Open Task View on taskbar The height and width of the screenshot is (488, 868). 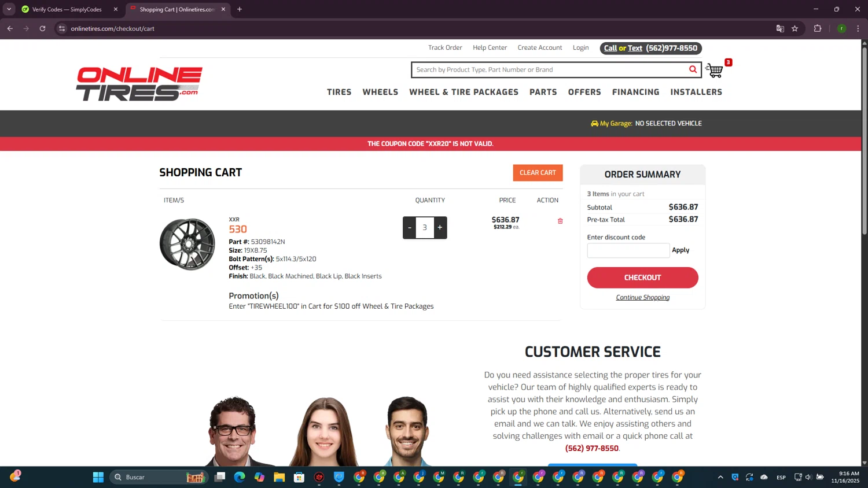pos(220,477)
